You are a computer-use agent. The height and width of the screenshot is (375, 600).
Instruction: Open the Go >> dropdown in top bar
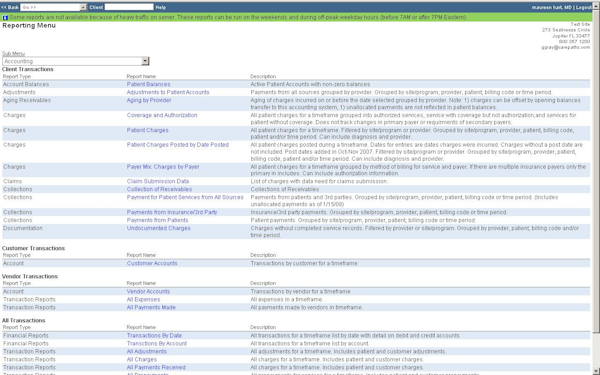[54, 7]
